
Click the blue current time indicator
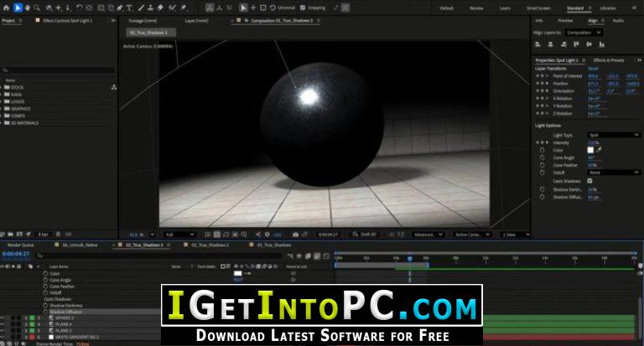[409, 259]
